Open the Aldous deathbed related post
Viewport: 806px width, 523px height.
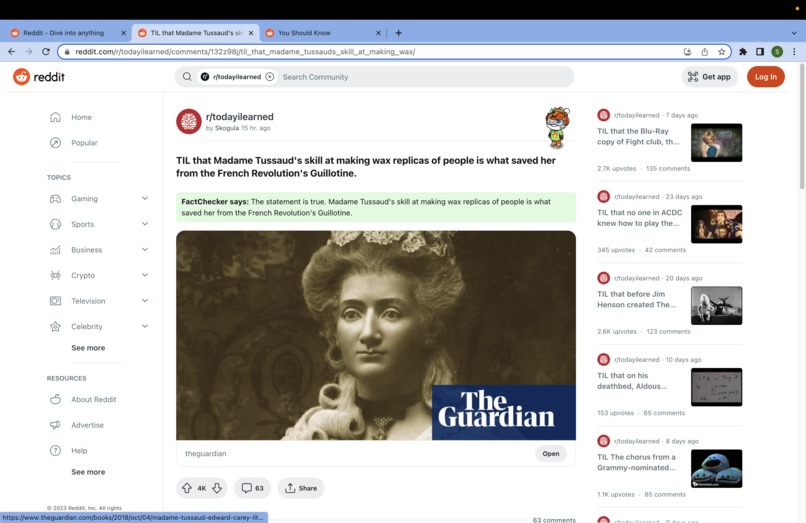click(x=632, y=381)
